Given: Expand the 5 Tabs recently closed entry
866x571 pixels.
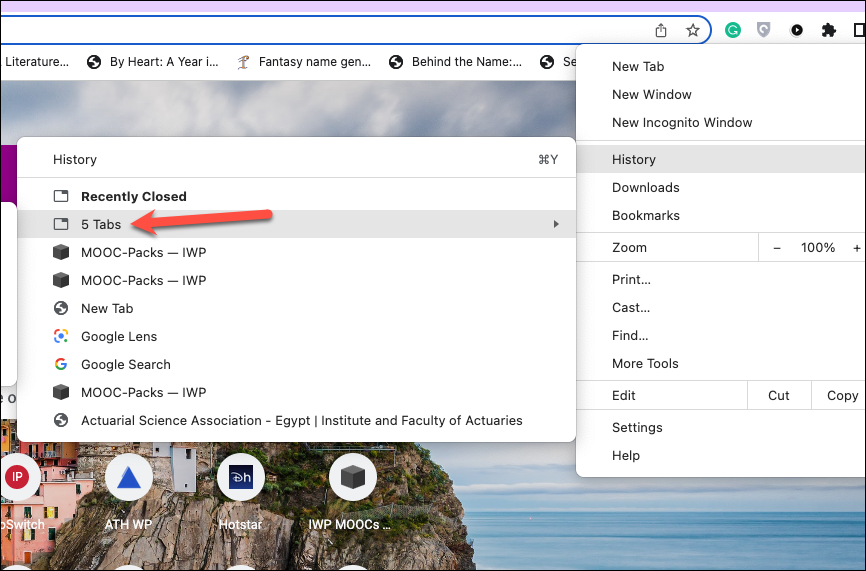Looking at the screenshot, I should pyautogui.click(x=297, y=224).
